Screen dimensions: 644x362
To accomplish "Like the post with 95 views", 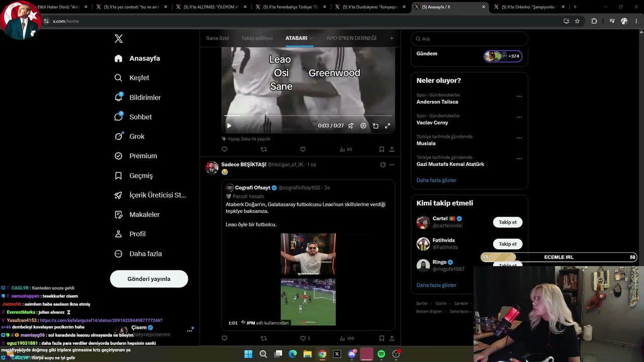I will pos(303,149).
